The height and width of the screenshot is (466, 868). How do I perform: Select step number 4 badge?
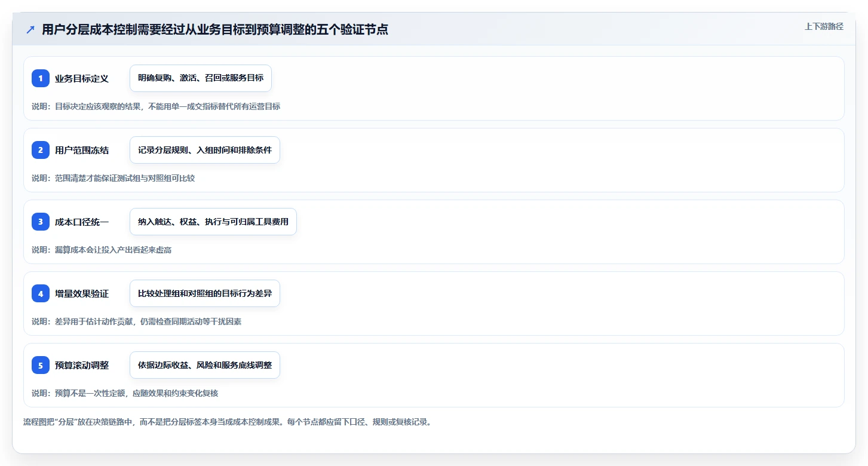pyautogui.click(x=41, y=293)
